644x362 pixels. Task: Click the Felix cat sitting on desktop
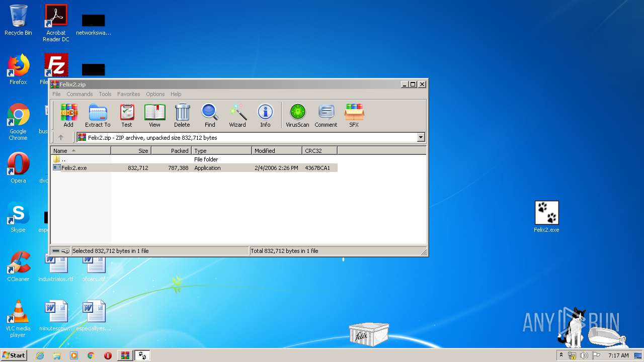[573, 328]
